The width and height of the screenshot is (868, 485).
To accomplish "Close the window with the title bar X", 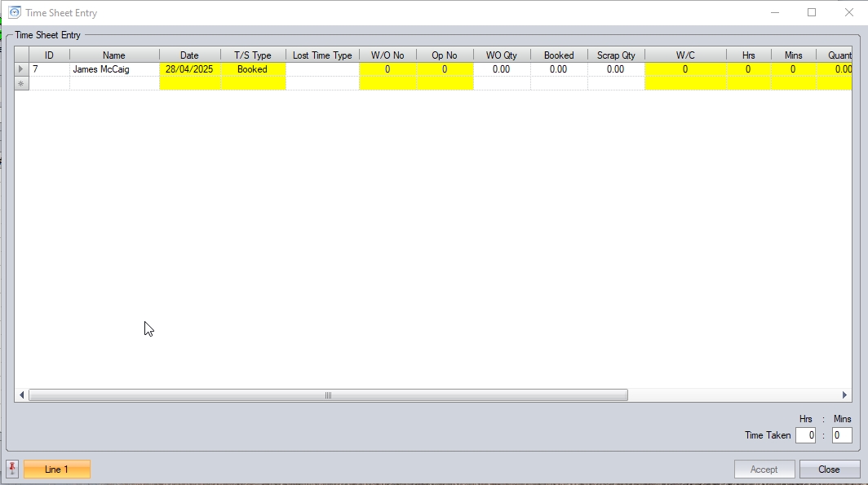I will tap(848, 12).
